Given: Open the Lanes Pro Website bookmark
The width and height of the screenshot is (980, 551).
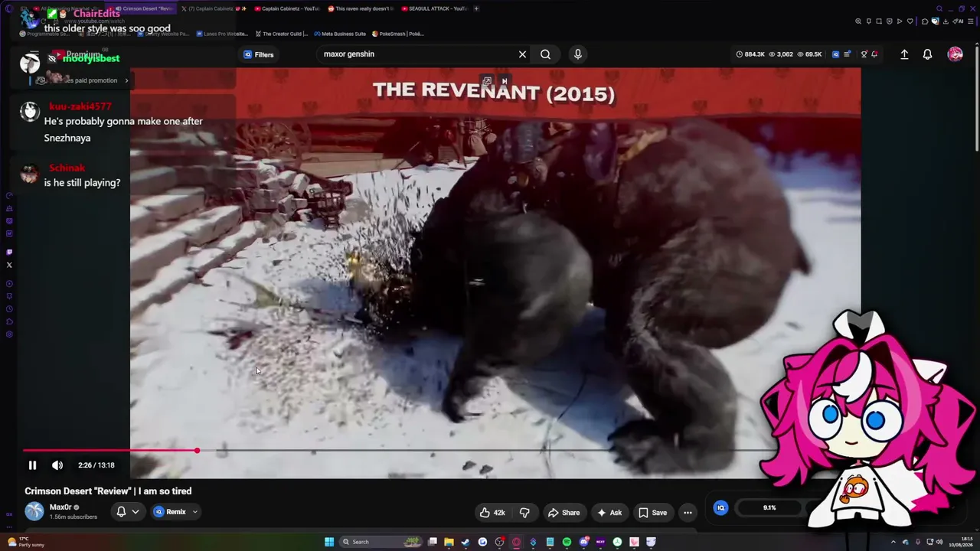Looking at the screenshot, I should click(222, 34).
